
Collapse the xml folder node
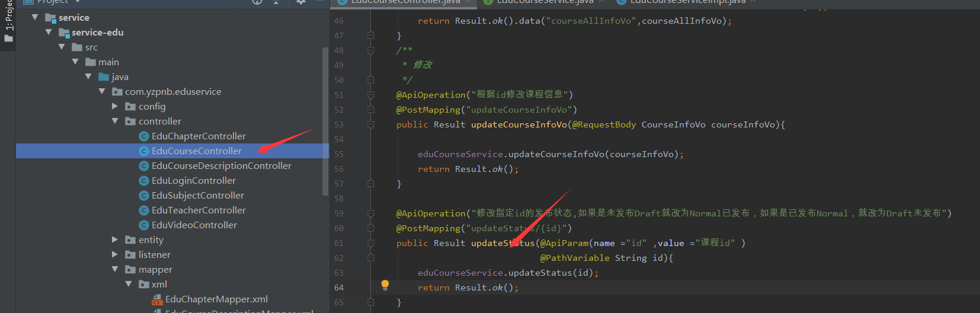[129, 285]
